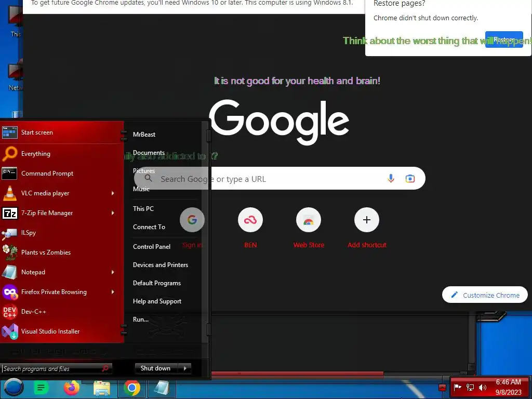Open Documents from start menu
Image resolution: width=532 pixels, height=399 pixels.
149,153
